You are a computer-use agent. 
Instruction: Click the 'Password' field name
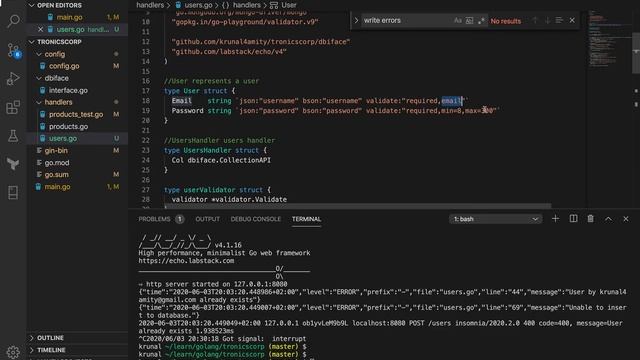(187, 111)
